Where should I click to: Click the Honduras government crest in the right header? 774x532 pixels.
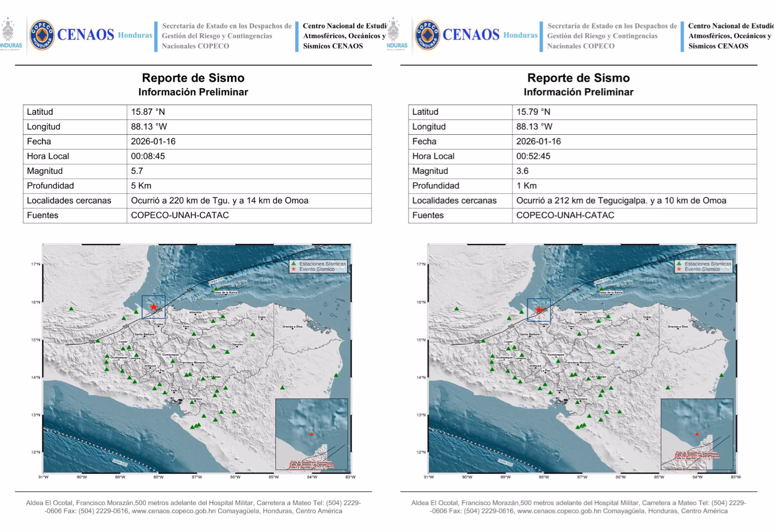[394, 32]
